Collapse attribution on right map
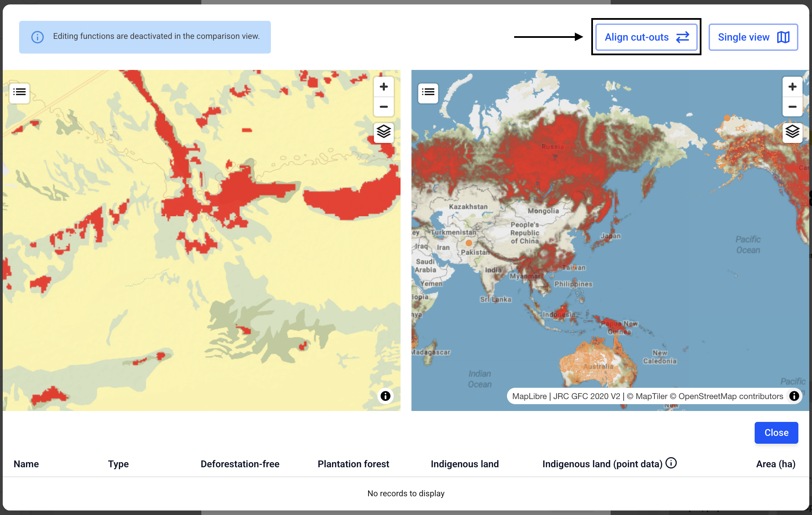The height and width of the screenshot is (515, 812). [794, 396]
